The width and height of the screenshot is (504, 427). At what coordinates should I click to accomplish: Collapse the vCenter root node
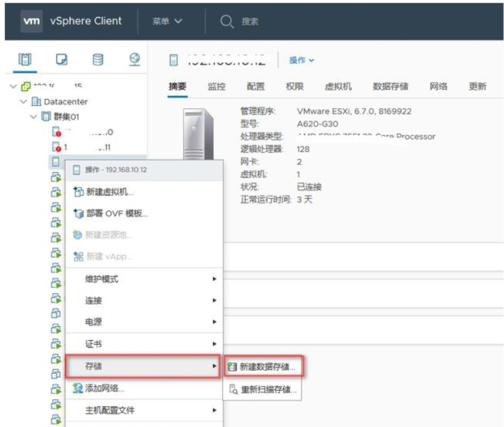tap(13, 87)
